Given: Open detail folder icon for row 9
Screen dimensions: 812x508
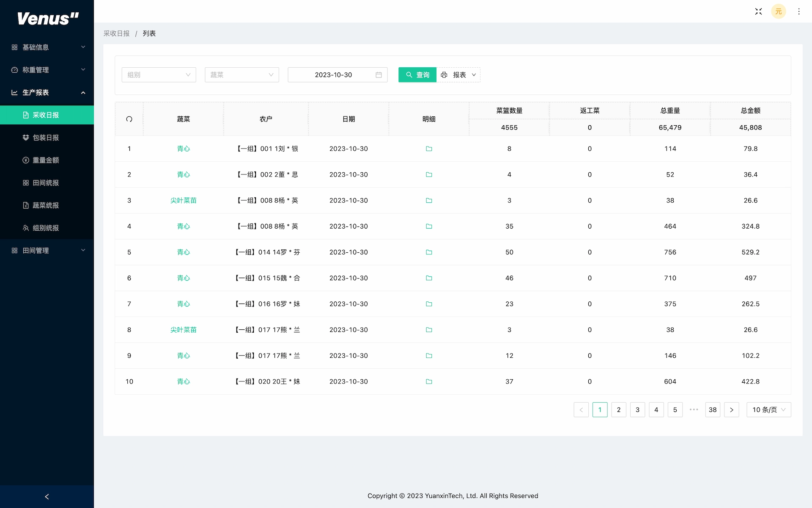Looking at the screenshot, I should (x=429, y=356).
